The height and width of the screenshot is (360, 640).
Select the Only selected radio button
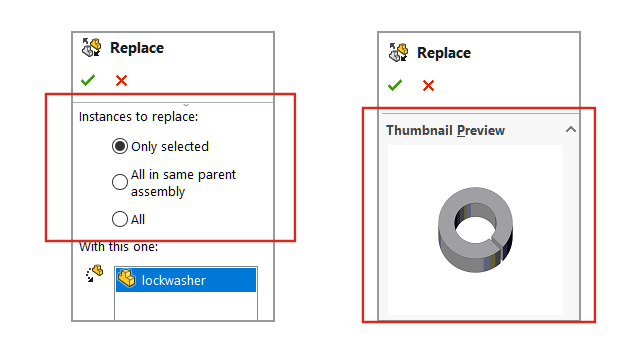point(120,146)
